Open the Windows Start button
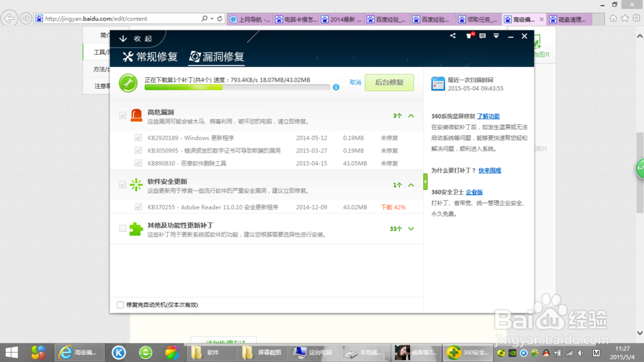Image resolution: width=644 pixels, height=362 pixels. coord(12,352)
